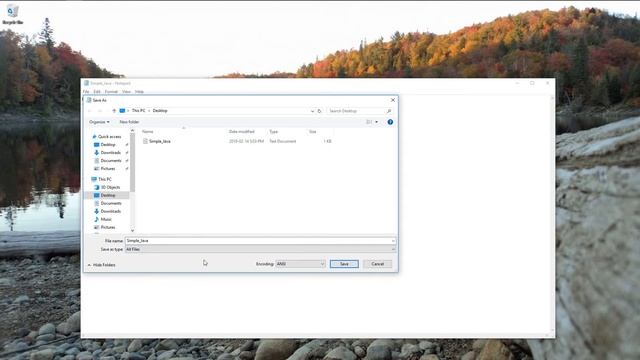Click the New folder button
The width and height of the screenshot is (640, 360).
coord(129,122)
